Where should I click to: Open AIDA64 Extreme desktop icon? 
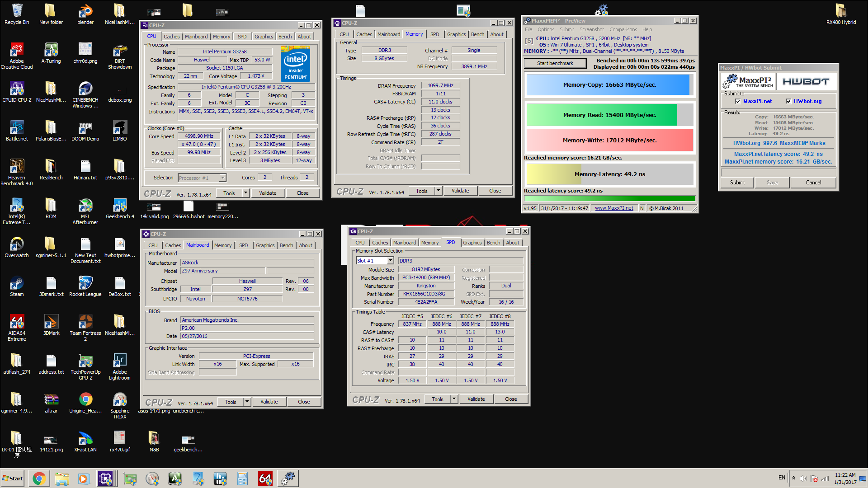click(x=17, y=328)
